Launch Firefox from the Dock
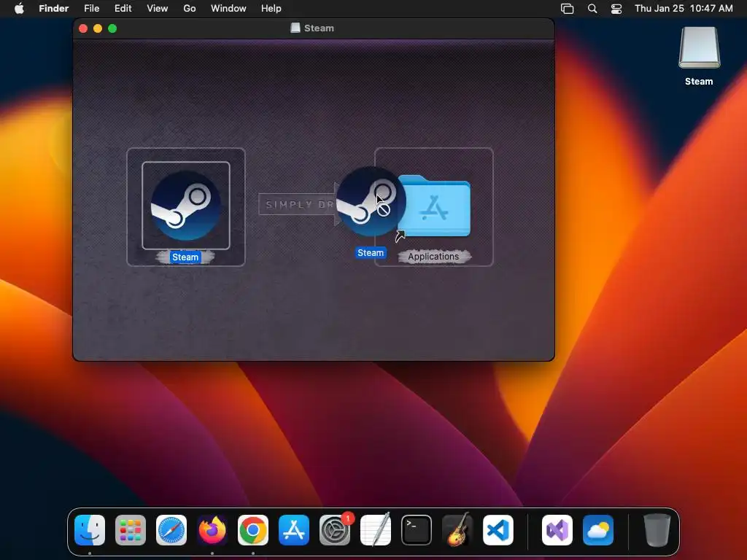The image size is (747, 560). pyautogui.click(x=212, y=530)
